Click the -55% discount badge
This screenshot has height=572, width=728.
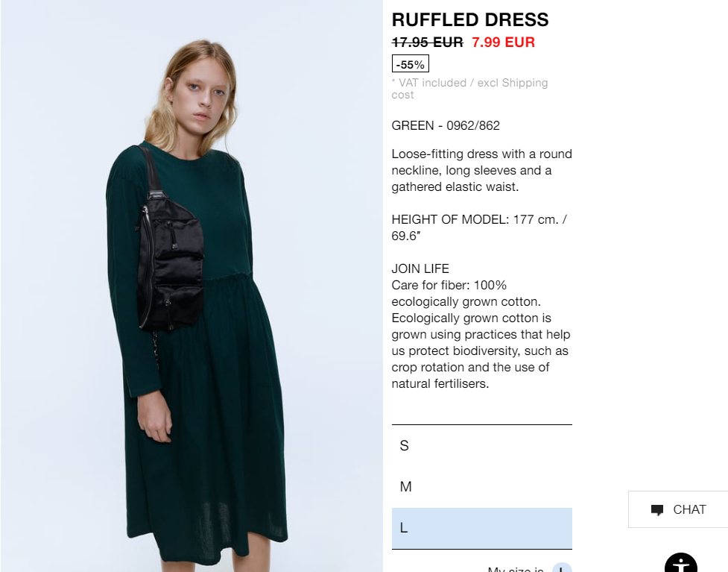[410, 63]
